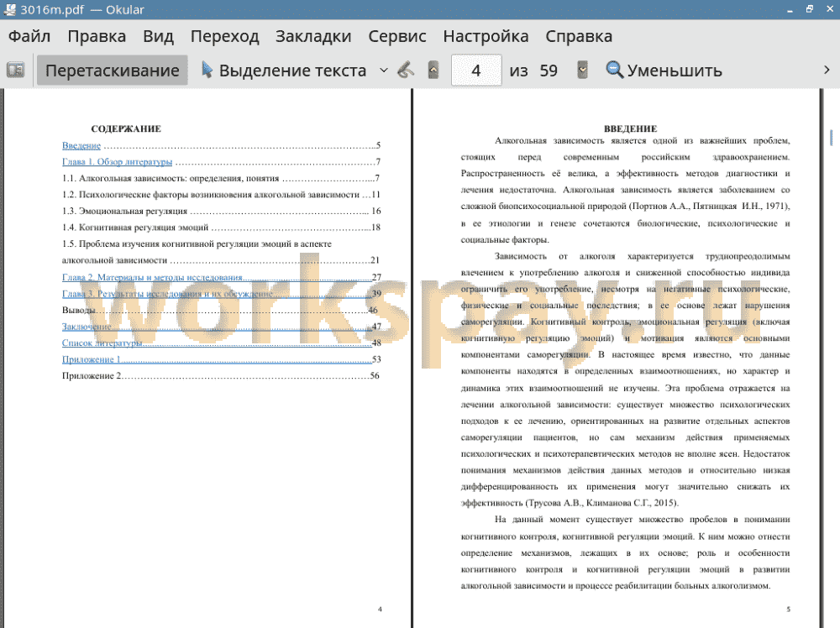Open the Сервис menu
This screenshot has height=628, width=840.
click(397, 36)
